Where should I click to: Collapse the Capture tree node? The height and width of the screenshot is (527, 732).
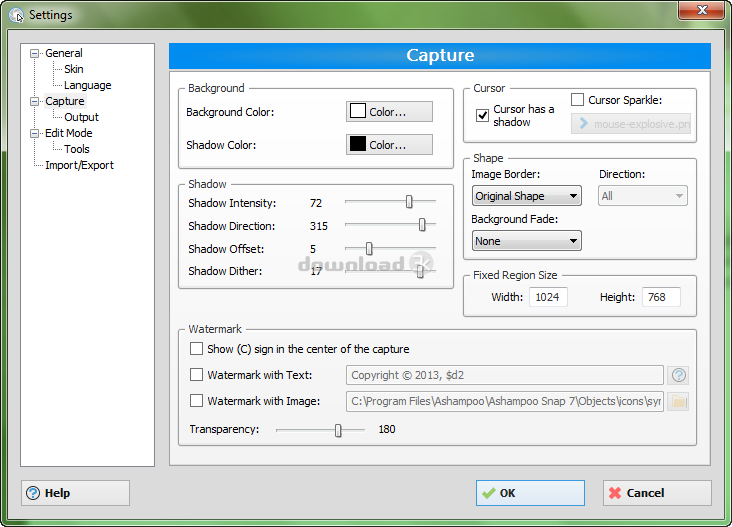pos(34,101)
